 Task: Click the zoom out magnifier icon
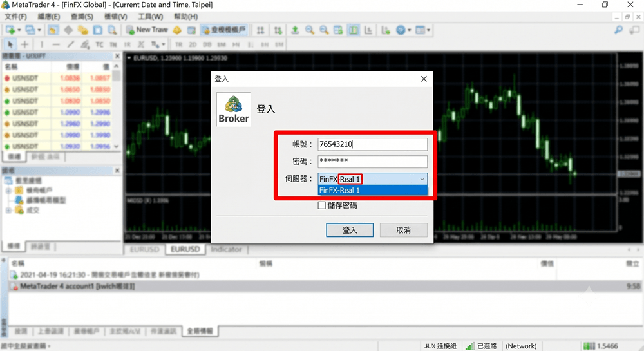pyautogui.click(x=324, y=30)
